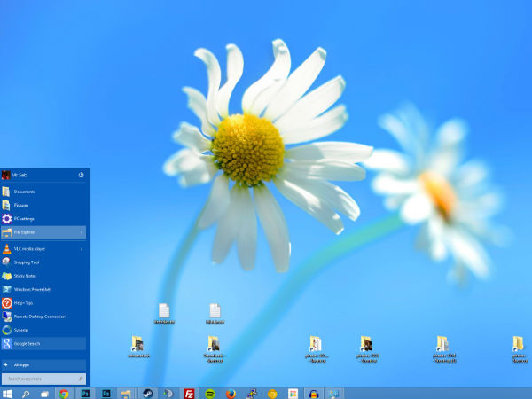Expand the File Explorer submenu arrow
This screenshot has height=399, width=532.
tap(82, 232)
